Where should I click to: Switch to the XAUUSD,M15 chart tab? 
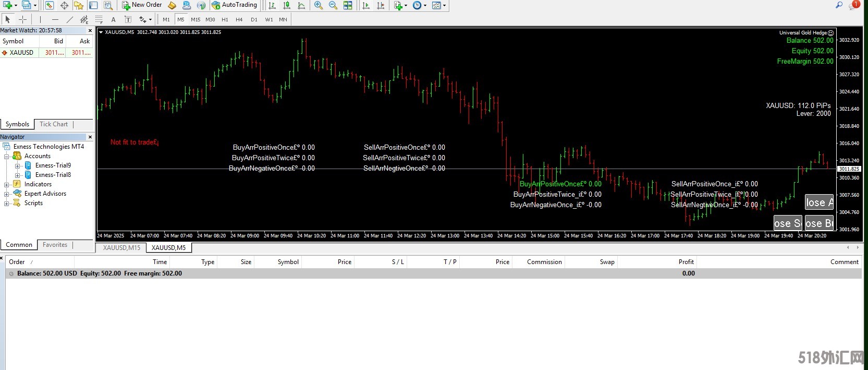click(121, 248)
